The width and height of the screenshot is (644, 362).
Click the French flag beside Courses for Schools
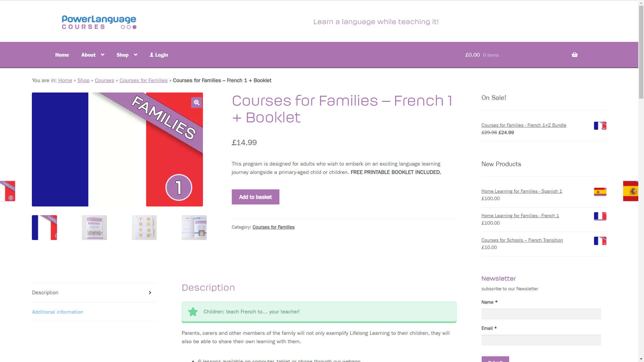click(x=600, y=241)
